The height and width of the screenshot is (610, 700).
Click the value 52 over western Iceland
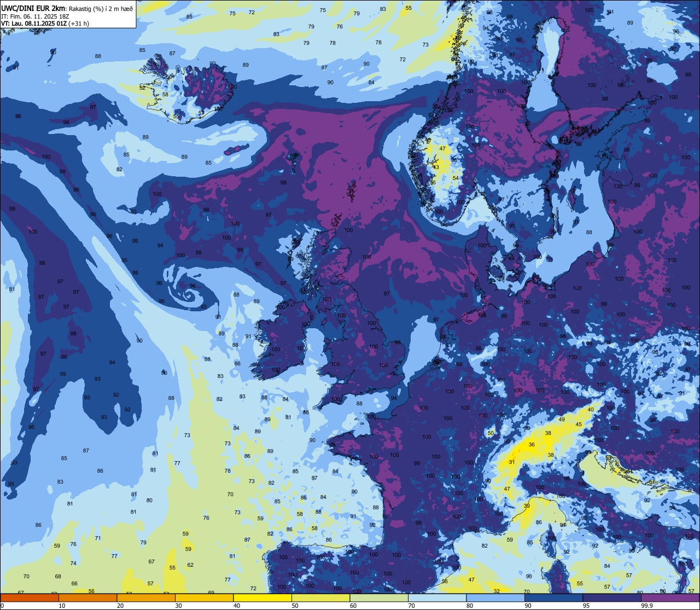[142, 88]
